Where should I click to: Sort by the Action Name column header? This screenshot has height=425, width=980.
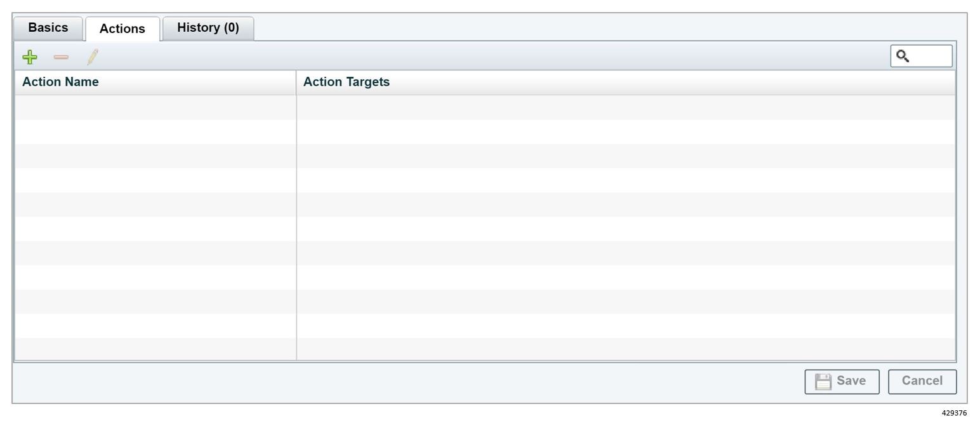tap(60, 82)
